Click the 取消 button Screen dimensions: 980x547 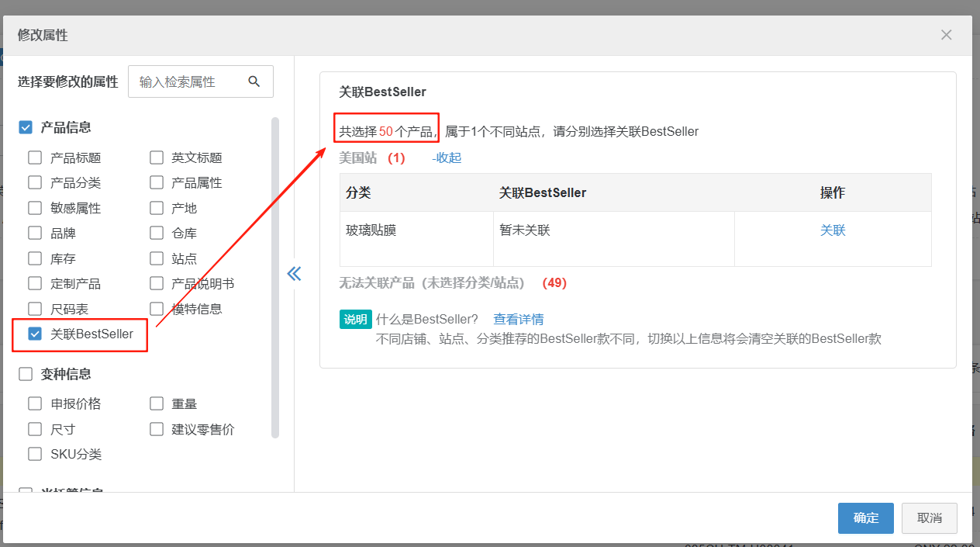pos(930,518)
